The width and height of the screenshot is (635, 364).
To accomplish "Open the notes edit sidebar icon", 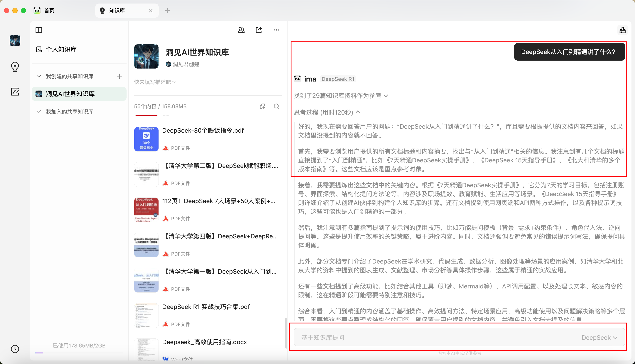I will click(15, 92).
